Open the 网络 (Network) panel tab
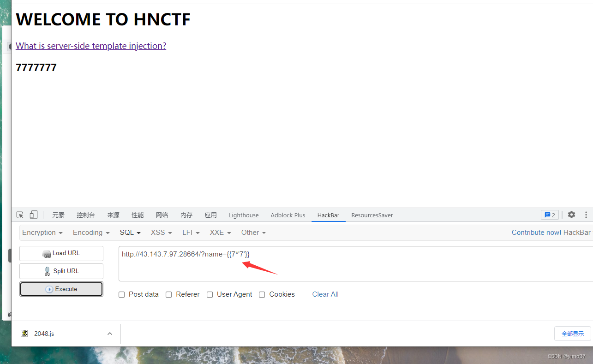 tap(162, 215)
